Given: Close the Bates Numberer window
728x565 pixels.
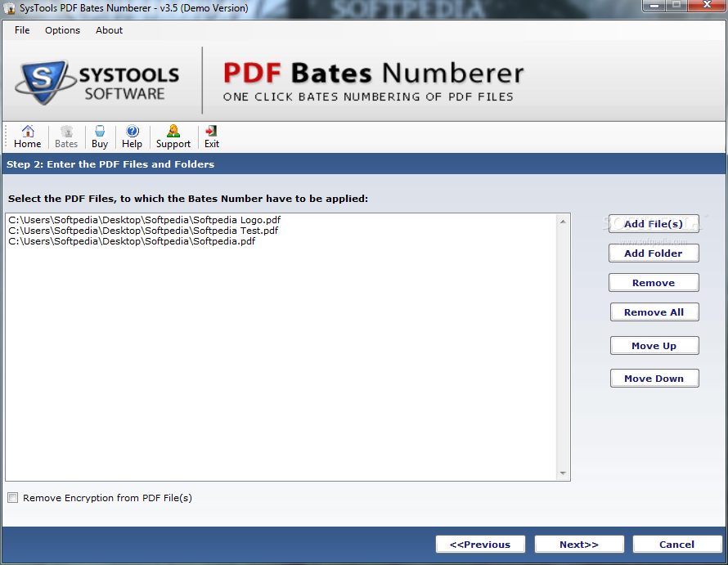Looking at the screenshot, I should (707, 5).
